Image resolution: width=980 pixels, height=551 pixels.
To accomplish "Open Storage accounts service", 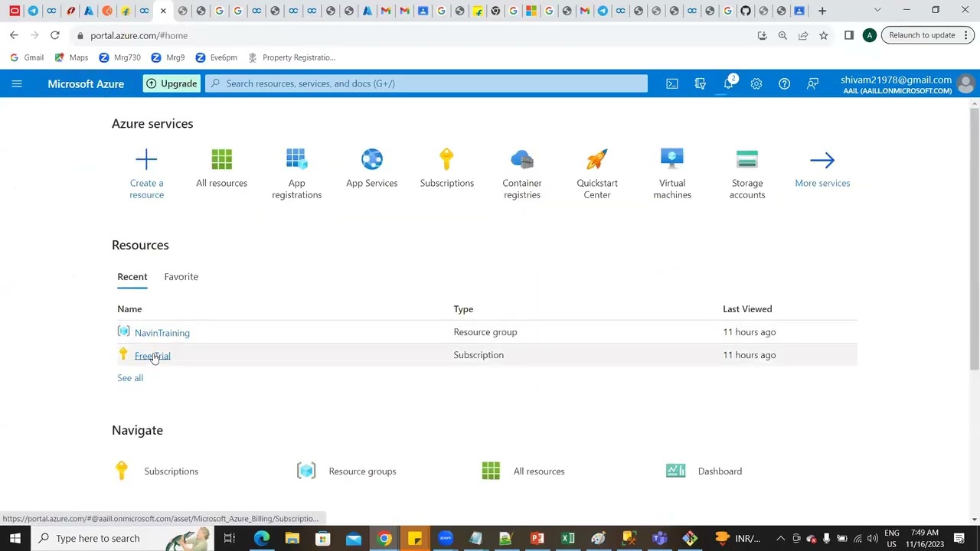I will pos(746,174).
